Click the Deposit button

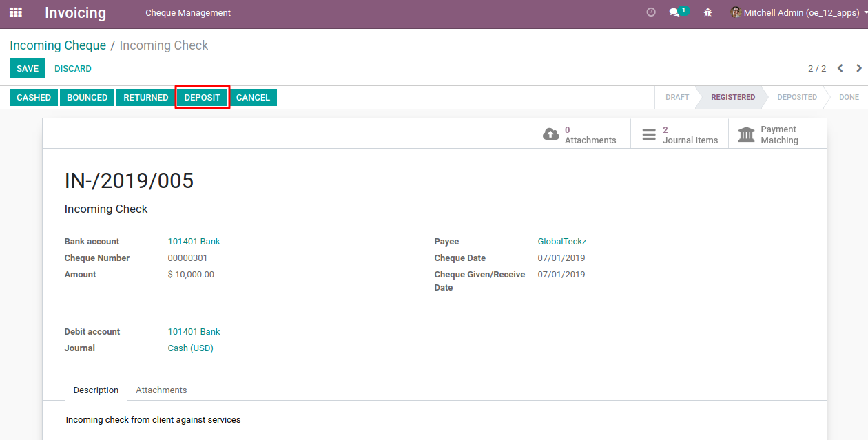(203, 98)
